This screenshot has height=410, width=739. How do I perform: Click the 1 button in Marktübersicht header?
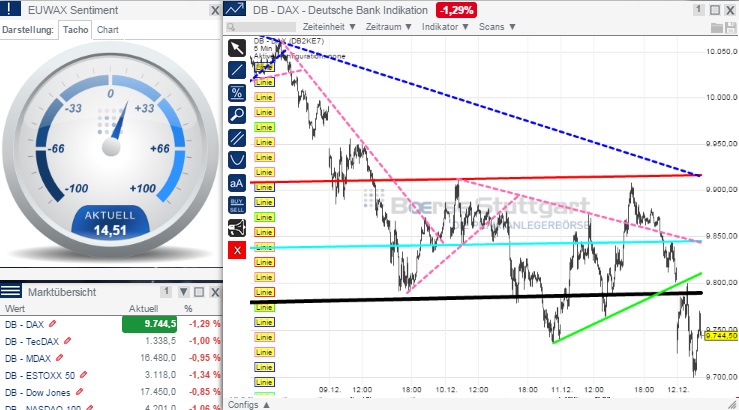[x=165, y=292]
